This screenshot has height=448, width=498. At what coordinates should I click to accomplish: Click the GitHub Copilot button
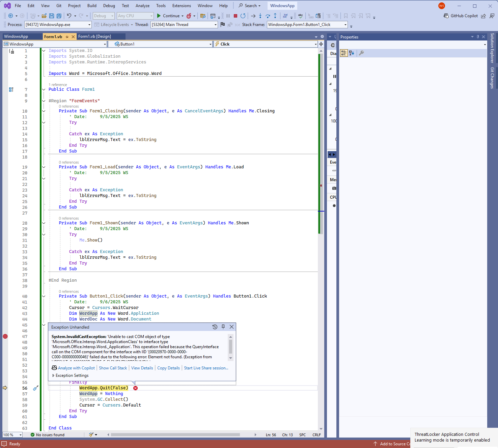click(461, 16)
